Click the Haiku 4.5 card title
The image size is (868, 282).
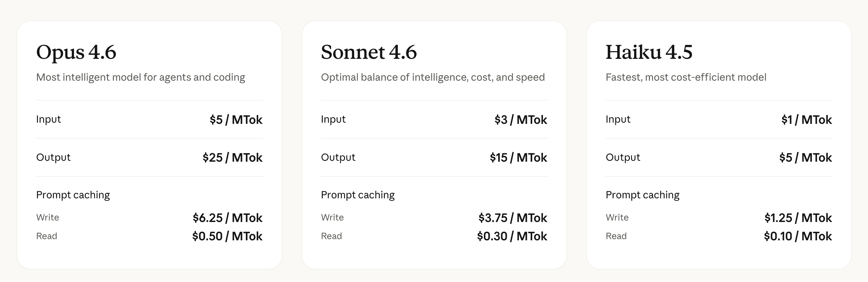click(649, 53)
